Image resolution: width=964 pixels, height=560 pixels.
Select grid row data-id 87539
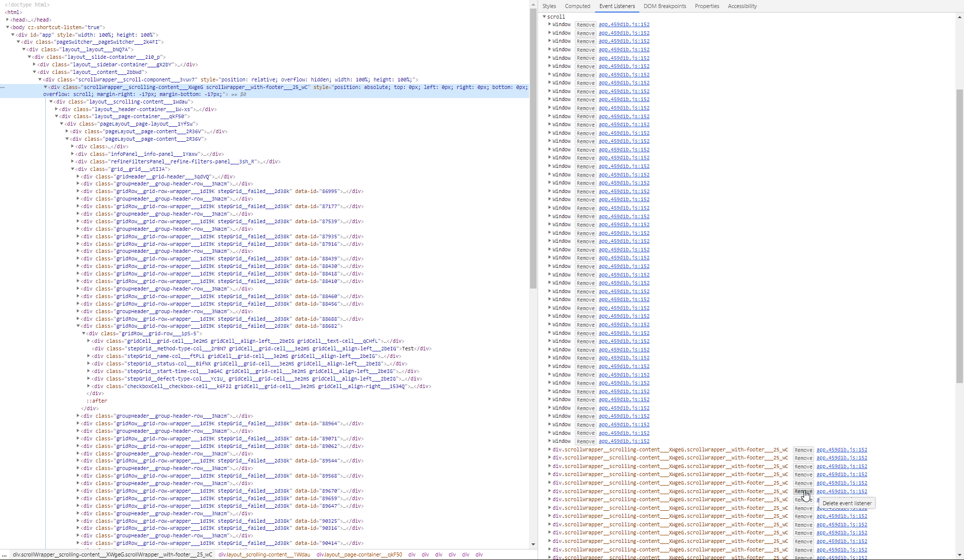click(222, 221)
